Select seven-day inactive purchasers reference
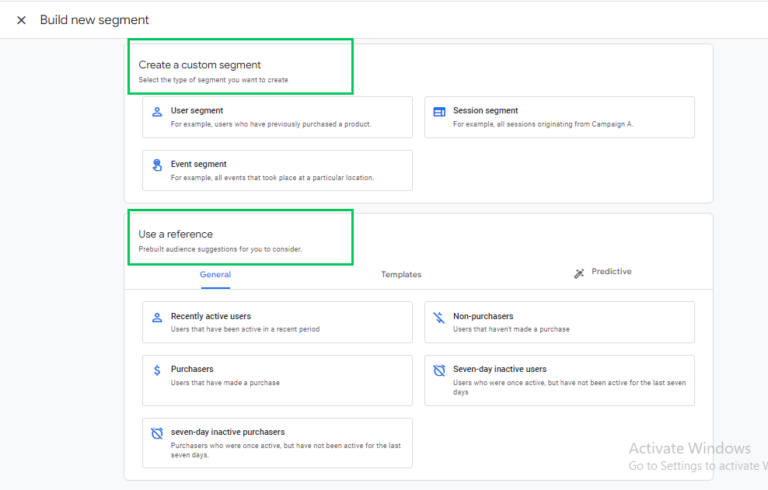 [x=277, y=443]
